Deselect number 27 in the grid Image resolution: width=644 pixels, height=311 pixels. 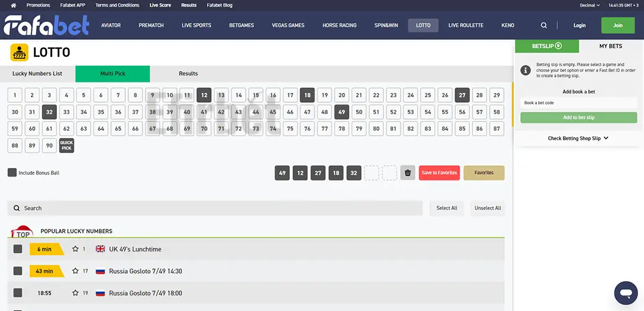pos(462,95)
